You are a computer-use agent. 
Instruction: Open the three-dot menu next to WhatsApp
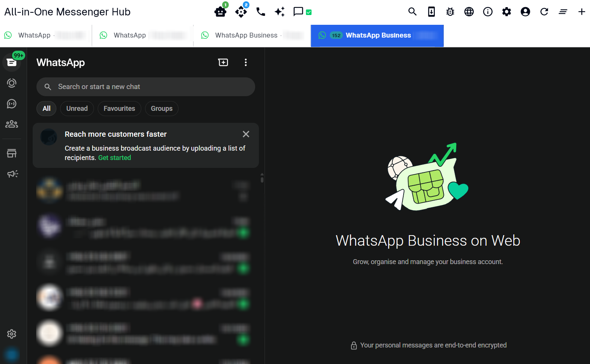[246, 62]
